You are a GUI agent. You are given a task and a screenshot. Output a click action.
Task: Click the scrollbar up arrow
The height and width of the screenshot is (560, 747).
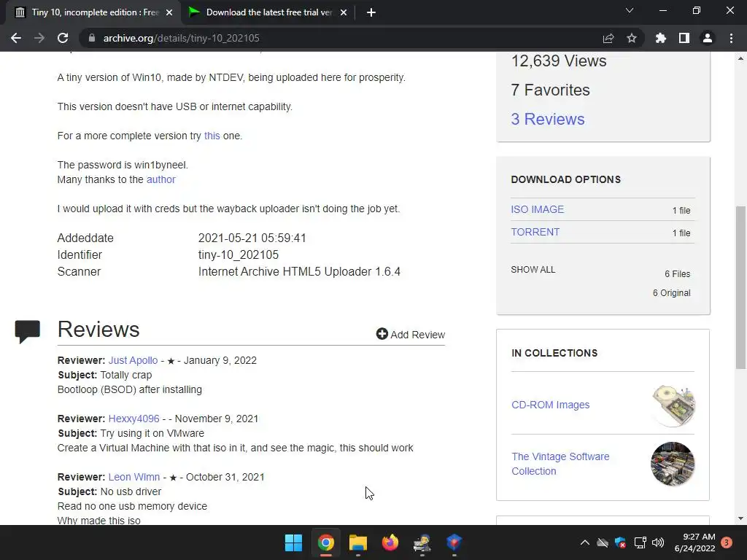[740, 58]
